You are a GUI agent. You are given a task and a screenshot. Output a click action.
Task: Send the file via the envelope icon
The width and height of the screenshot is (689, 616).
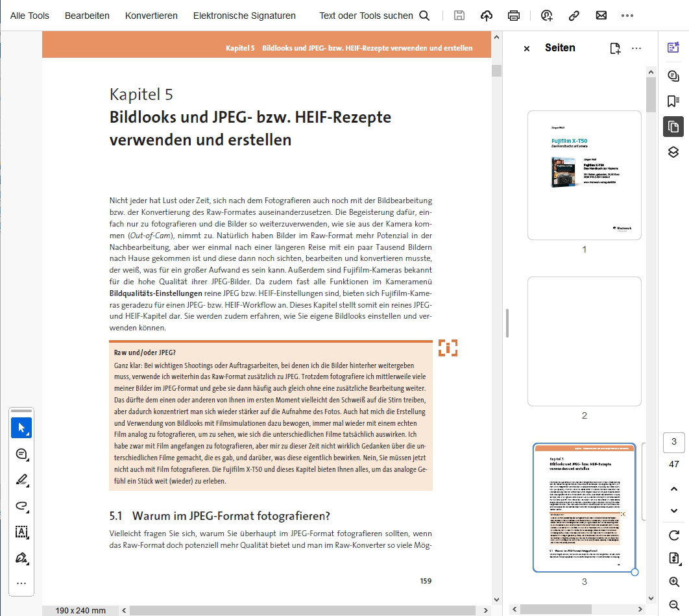[x=601, y=16]
